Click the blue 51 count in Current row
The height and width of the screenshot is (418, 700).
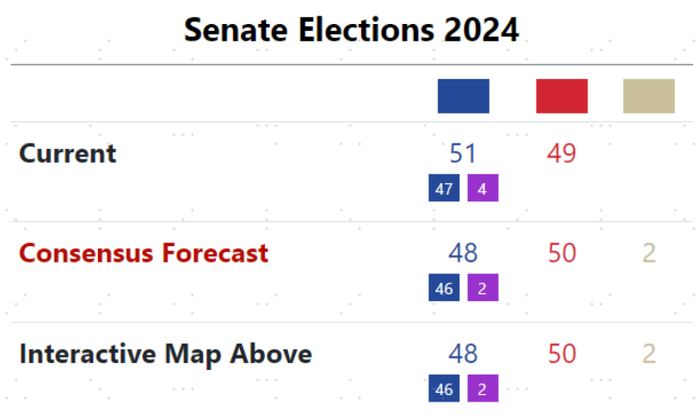pyautogui.click(x=463, y=154)
